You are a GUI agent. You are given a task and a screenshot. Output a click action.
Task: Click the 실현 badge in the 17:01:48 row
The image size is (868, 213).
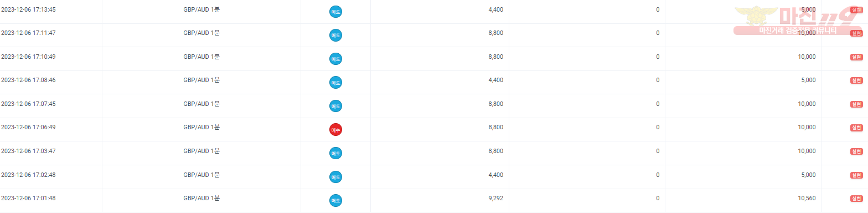point(856,199)
